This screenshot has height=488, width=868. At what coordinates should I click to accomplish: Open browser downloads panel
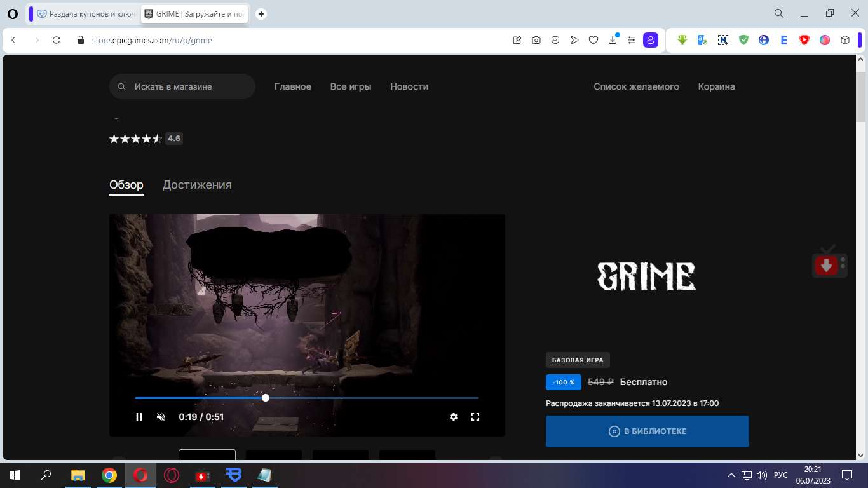613,40
